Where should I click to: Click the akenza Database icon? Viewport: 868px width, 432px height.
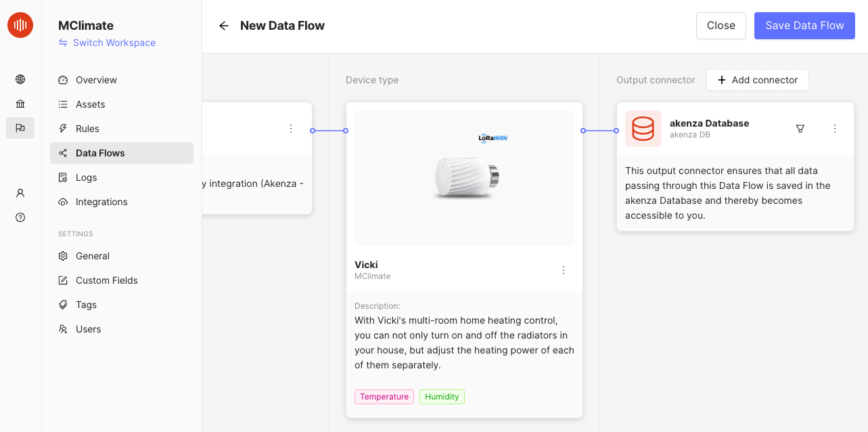point(643,129)
